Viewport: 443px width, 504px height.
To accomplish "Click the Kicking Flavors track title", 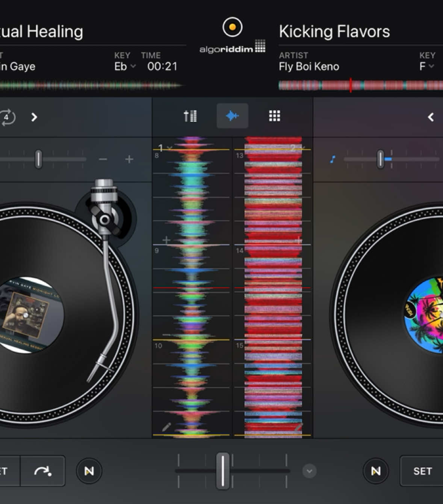I will pyautogui.click(x=334, y=32).
